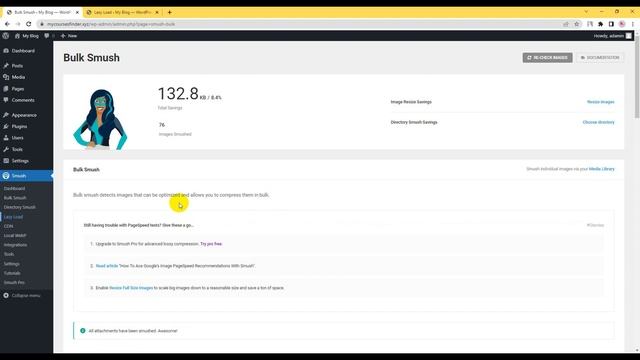Image resolution: width=640 pixels, height=360 pixels.
Task: Open the browser side panel icon
Action: point(611,24)
